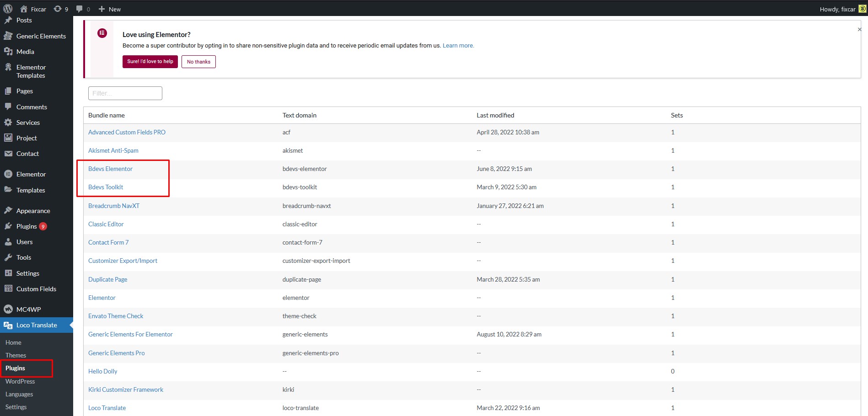The width and height of the screenshot is (868, 416).
Task: Click the Custom Fields sidebar icon
Action: pos(8,288)
